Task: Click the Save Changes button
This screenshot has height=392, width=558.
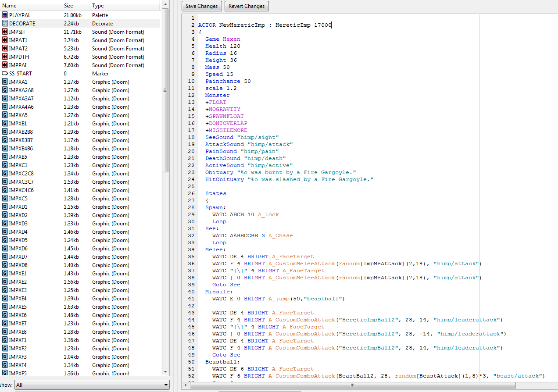Action: (x=201, y=6)
